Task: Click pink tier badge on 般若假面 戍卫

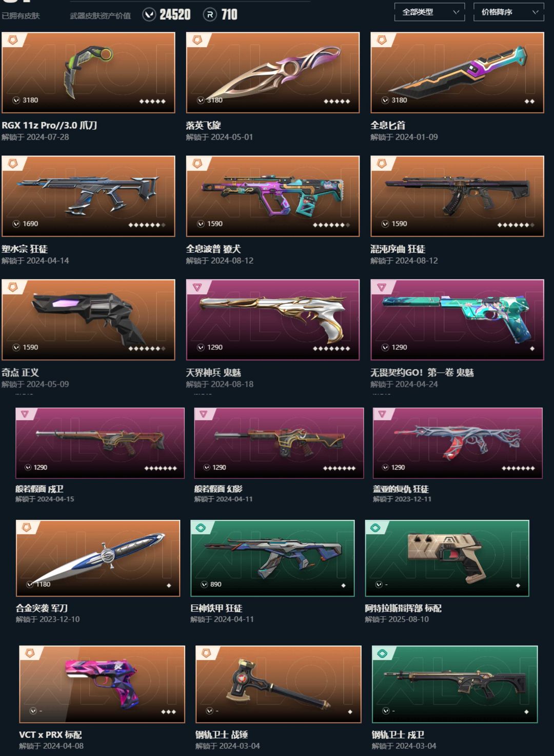Action: 25,414
